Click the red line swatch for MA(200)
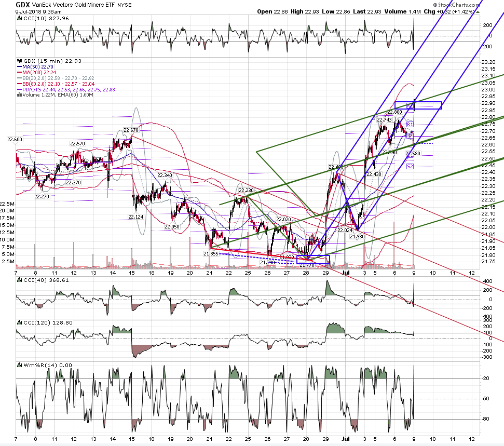This screenshot has height=446, width=504. pyautogui.click(x=19, y=73)
